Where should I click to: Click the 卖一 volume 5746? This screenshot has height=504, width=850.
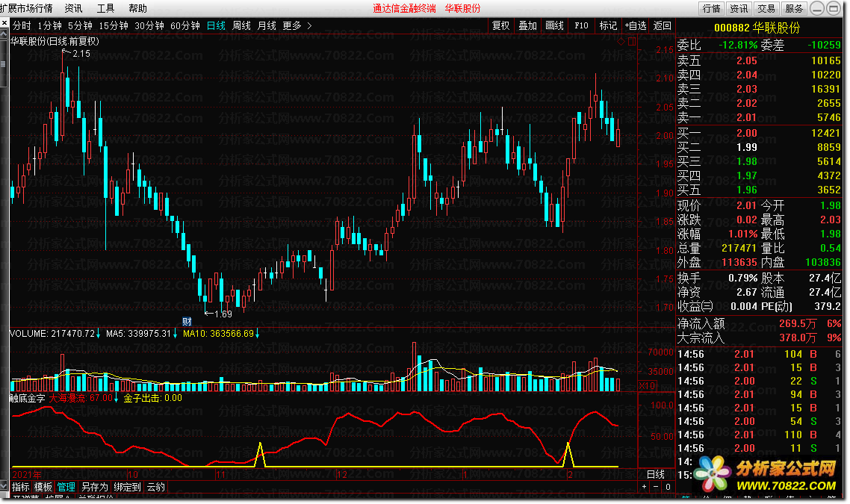tap(829, 117)
